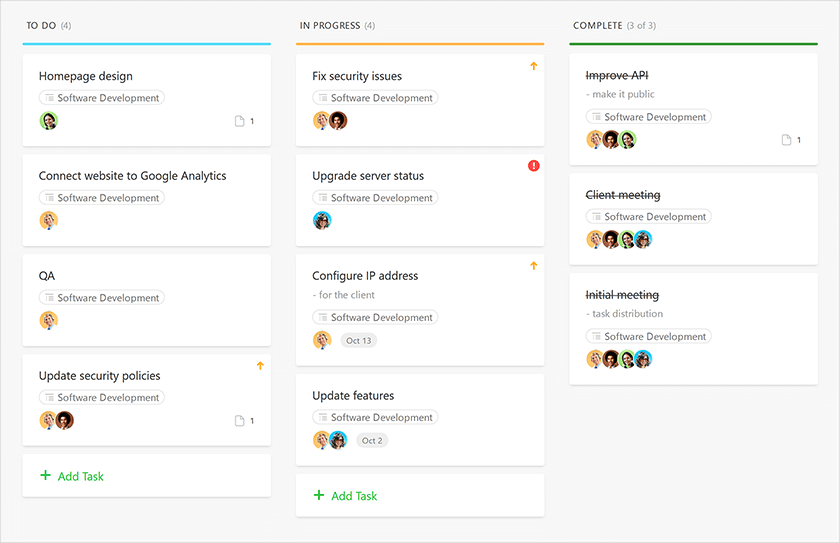Click the blue avatar on Client meeting card
This screenshot has width=840, height=543.
[643, 239]
